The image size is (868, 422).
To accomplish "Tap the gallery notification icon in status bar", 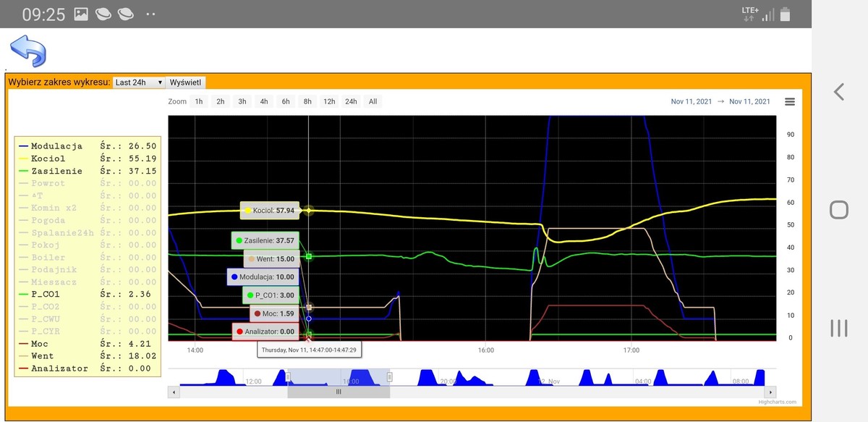I will (81, 14).
